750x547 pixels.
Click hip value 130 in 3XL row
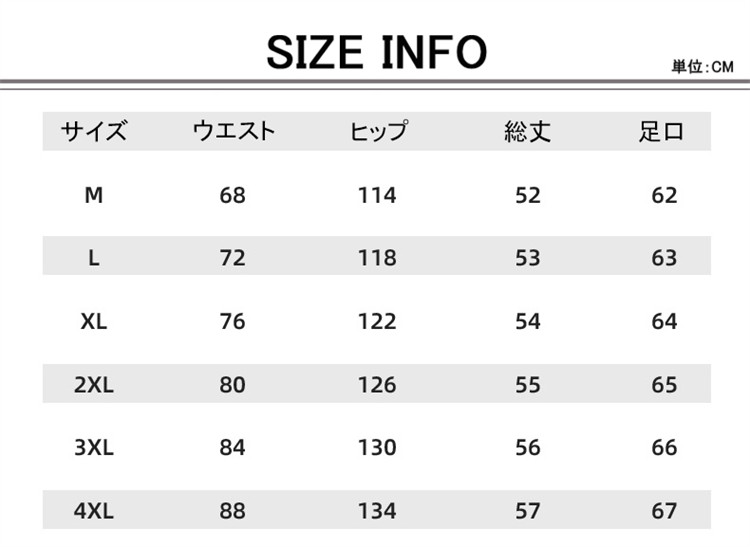377,447
